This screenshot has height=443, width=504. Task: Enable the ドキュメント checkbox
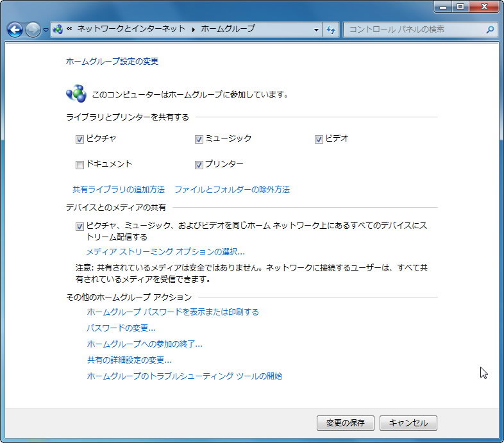80,165
